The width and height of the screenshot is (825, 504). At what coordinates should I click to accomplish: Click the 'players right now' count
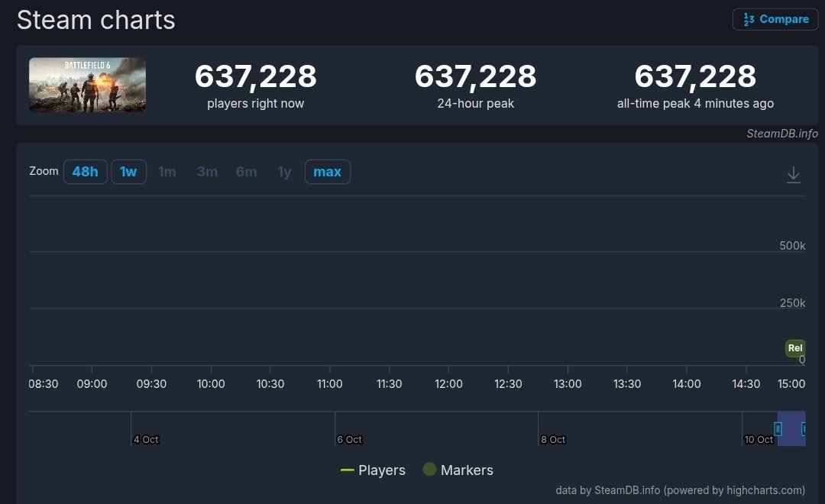(x=256, y=76)
